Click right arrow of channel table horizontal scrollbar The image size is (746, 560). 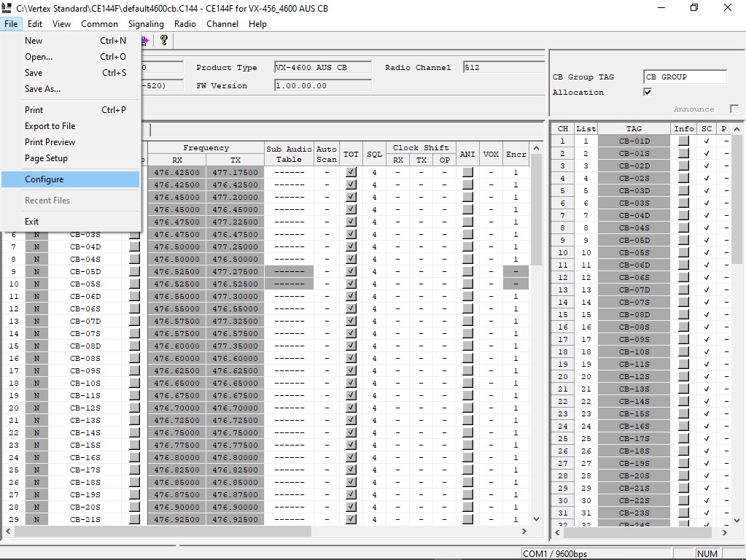point(524,531)
